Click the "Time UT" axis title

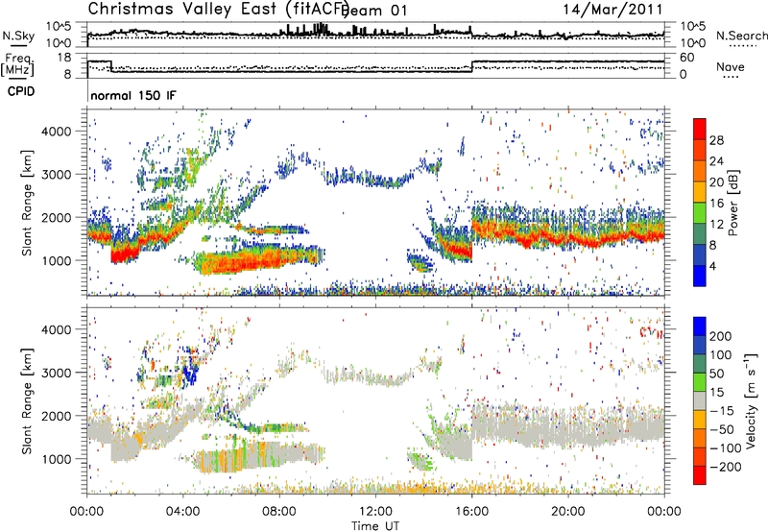[375, 526]
